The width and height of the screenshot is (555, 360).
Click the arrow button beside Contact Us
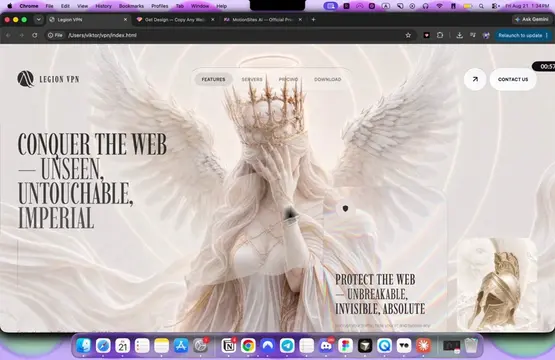pos(475,79)
